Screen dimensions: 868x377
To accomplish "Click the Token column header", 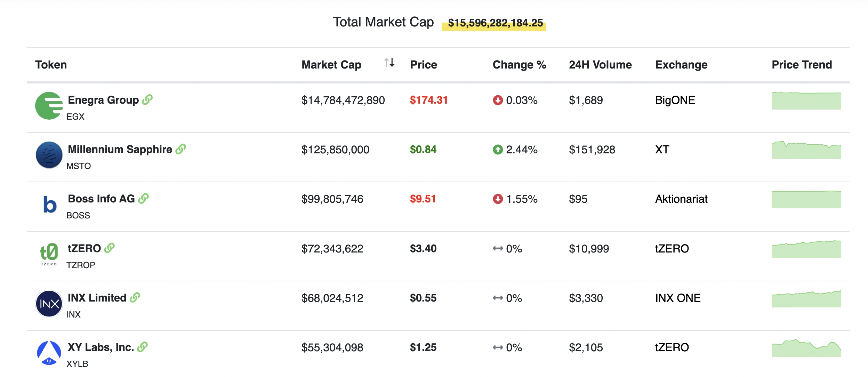I will pyautogui.click(x=51, y=65).
